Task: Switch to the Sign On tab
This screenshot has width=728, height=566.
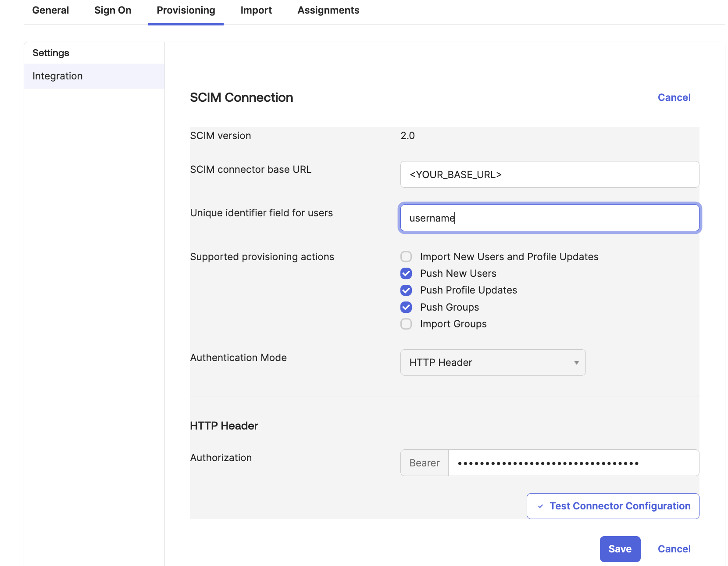Action: (x=113, y=11)
